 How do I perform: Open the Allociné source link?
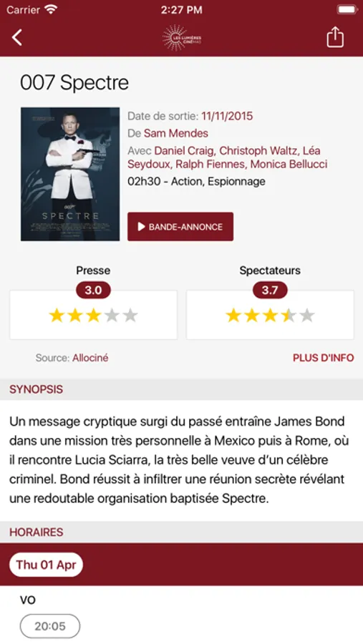coord(90,358)
